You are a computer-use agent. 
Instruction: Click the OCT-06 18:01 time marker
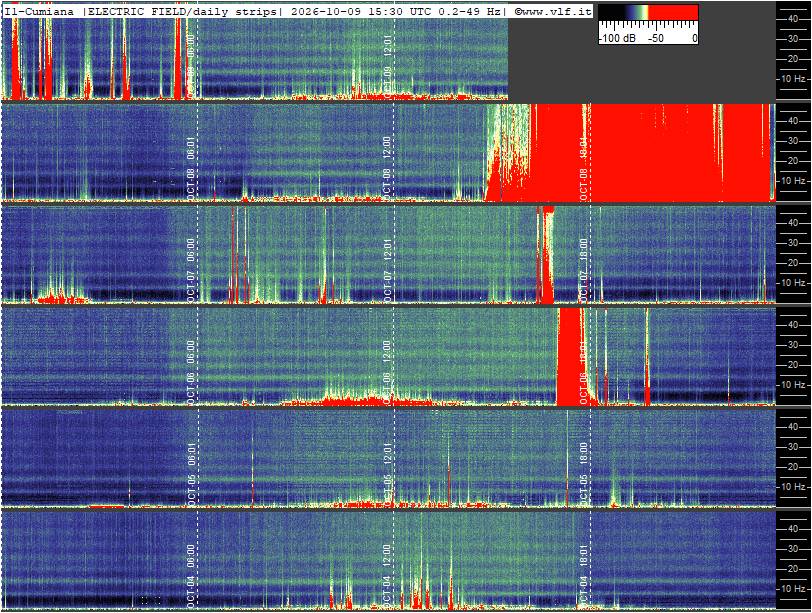pos(584,372)
